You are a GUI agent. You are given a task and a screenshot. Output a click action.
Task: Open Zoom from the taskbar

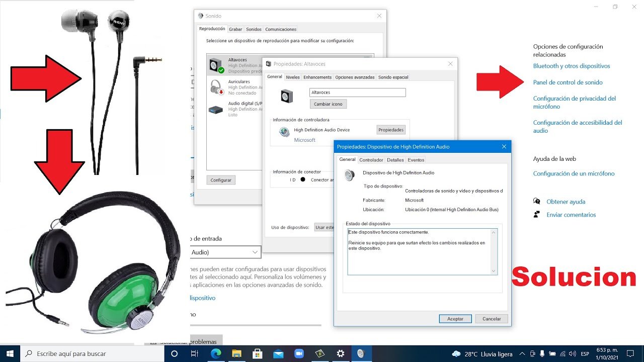(x=299, y=353)
